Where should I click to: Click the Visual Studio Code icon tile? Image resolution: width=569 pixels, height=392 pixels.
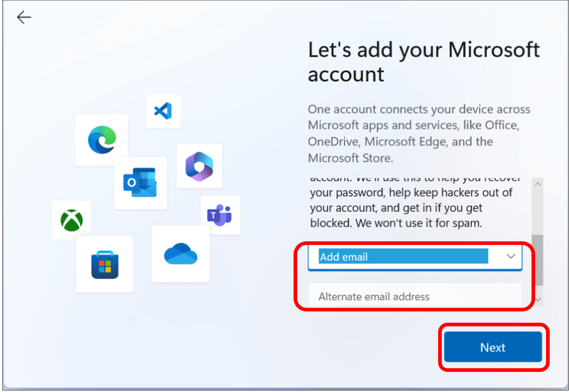pyautogui.click(x=163, y=111)
